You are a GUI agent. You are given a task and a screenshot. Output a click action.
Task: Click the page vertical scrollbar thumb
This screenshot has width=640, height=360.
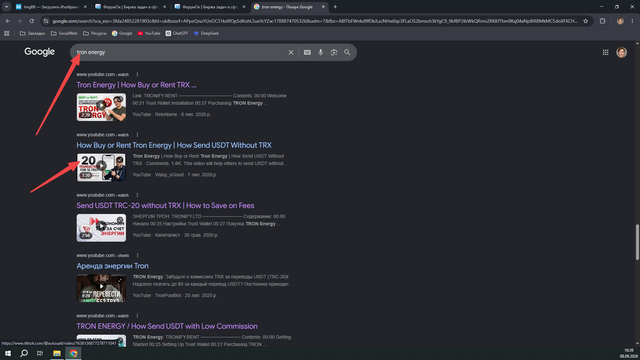[x=637, y=242]
